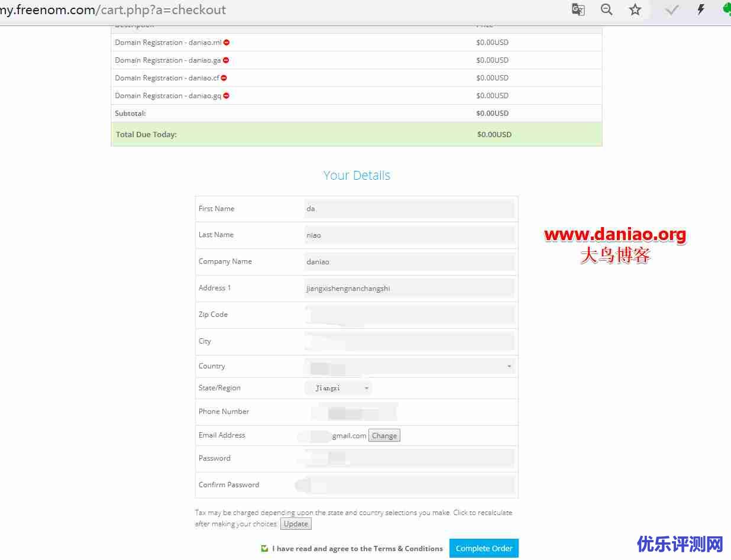Uncheck the Terms & Conditions agreement
731x560 pixels.
[264, 548]
